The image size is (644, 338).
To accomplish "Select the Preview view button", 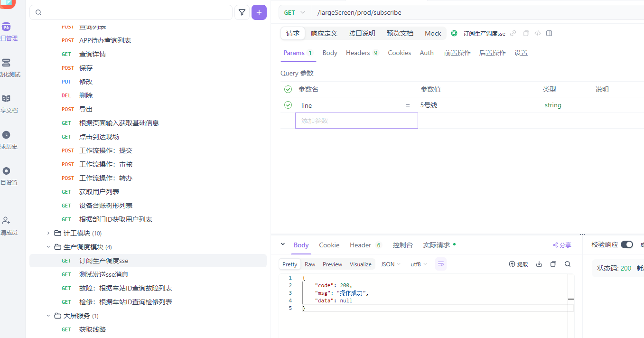I will click(x=332, y=264).
